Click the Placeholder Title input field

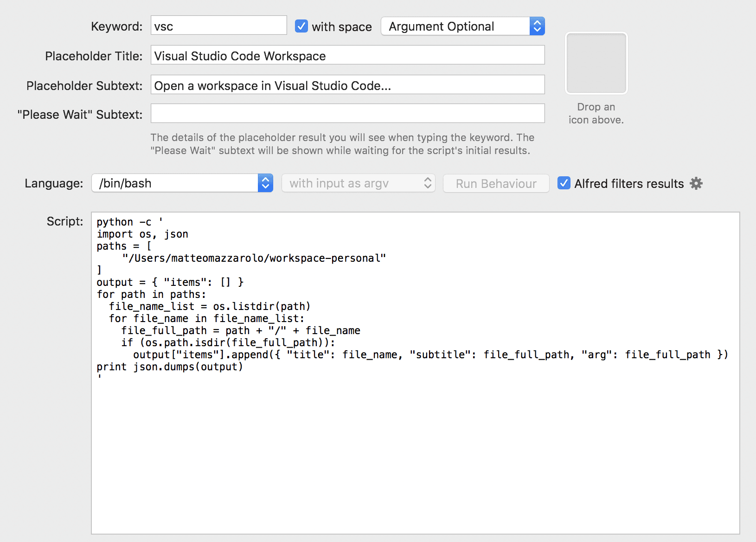tap(348, 55)
